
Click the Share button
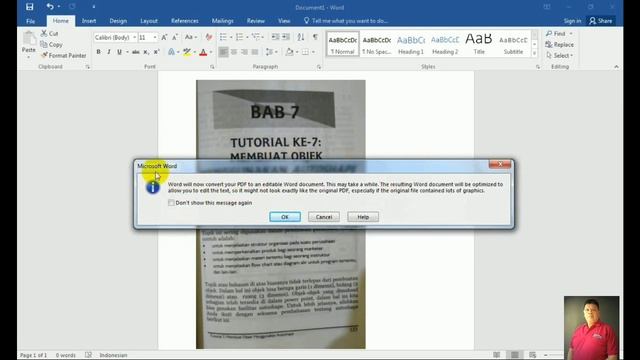coord(601,21)
